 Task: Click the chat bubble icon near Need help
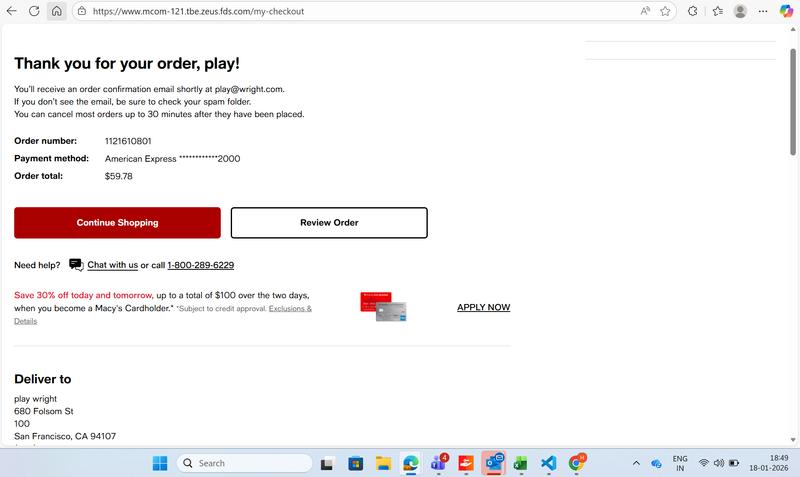(x=76, y=265)
